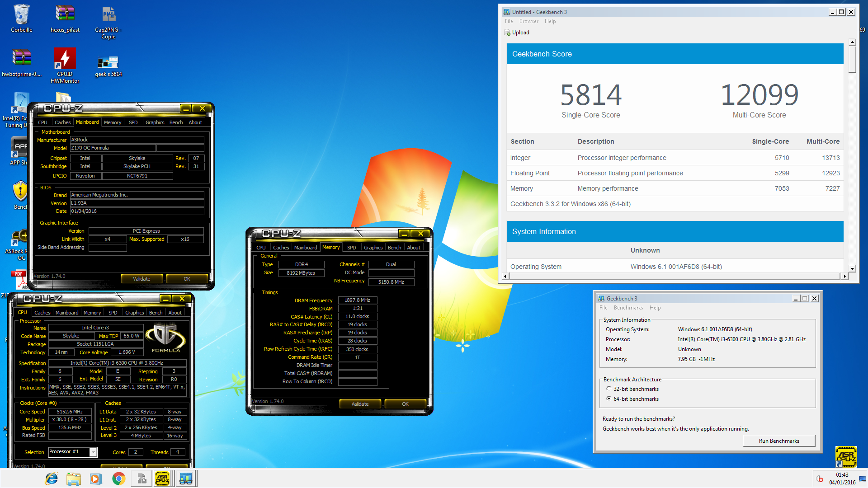This screenshot has height=488, width=868.
Task: Open hwbotprime archive desktop icon
Action: [x=21, y=62]
